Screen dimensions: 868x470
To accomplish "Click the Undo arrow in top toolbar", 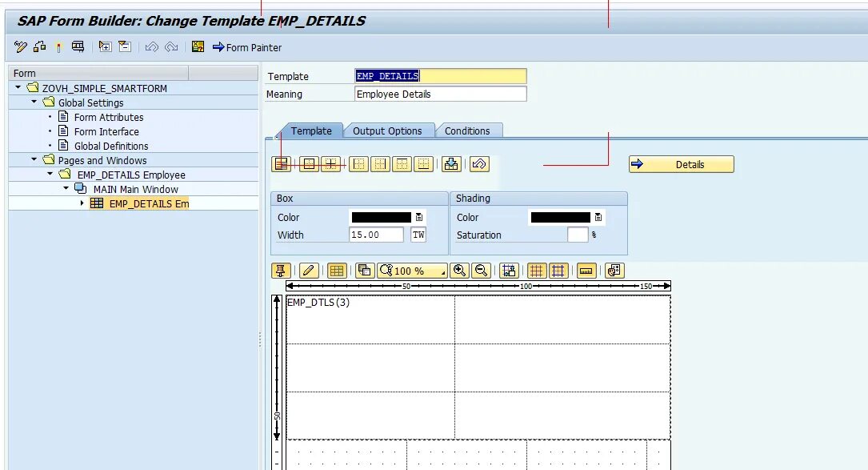I will coord(152,47).
